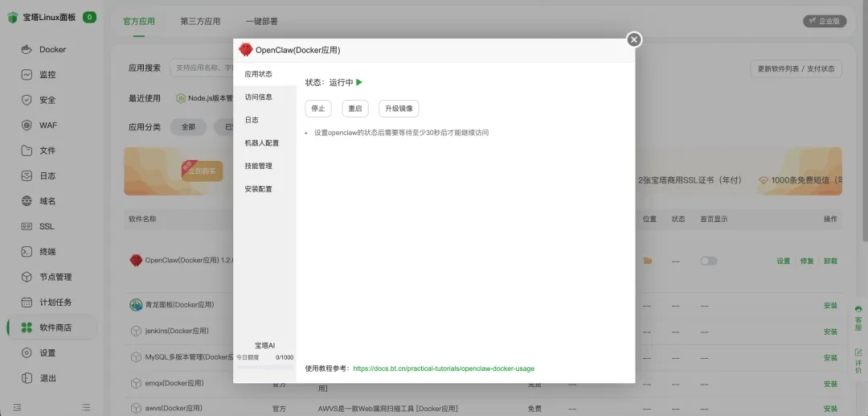
Task: Click the 宝塔AI label in dialog
Action: coord(264,345)
